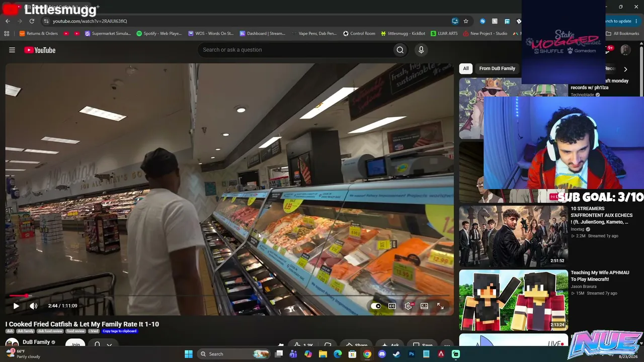This screenshot has height=362, width=644.
Task: Open the 'LUAR ARTS' bookmark
Action: (x=444, y=34)
